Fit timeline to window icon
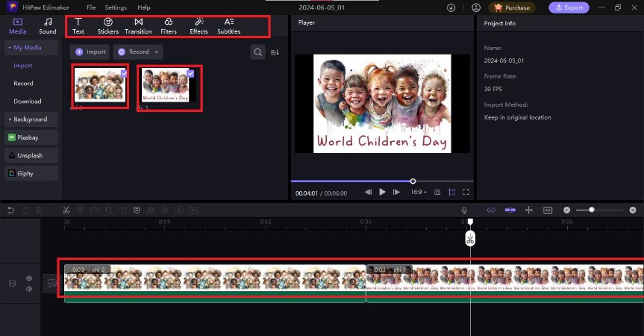644x336 pixels. coord(548,211)
